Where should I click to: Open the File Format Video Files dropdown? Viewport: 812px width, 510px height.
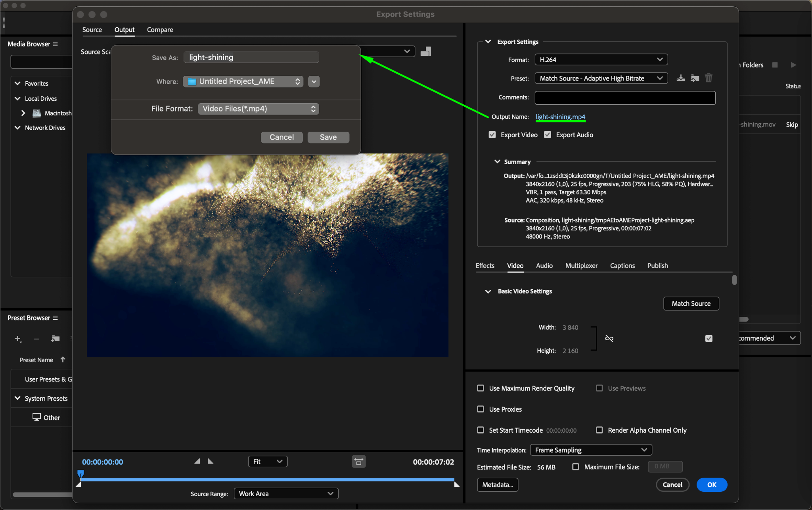click(x=259, y=109)
